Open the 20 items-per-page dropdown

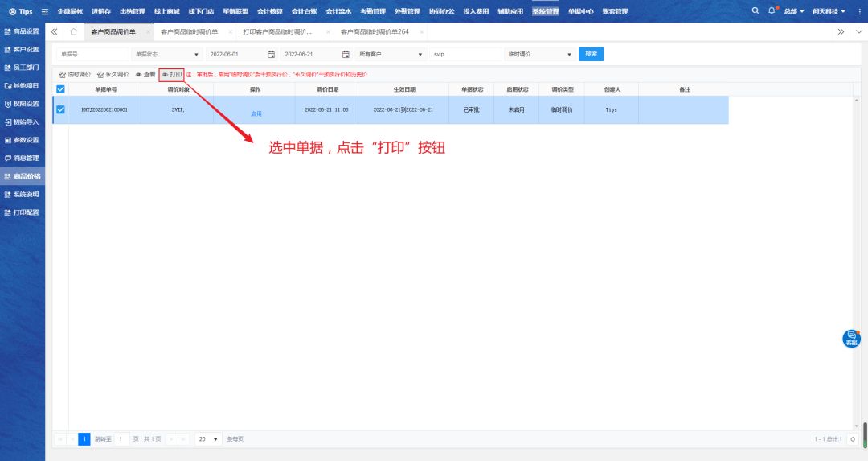210,439
